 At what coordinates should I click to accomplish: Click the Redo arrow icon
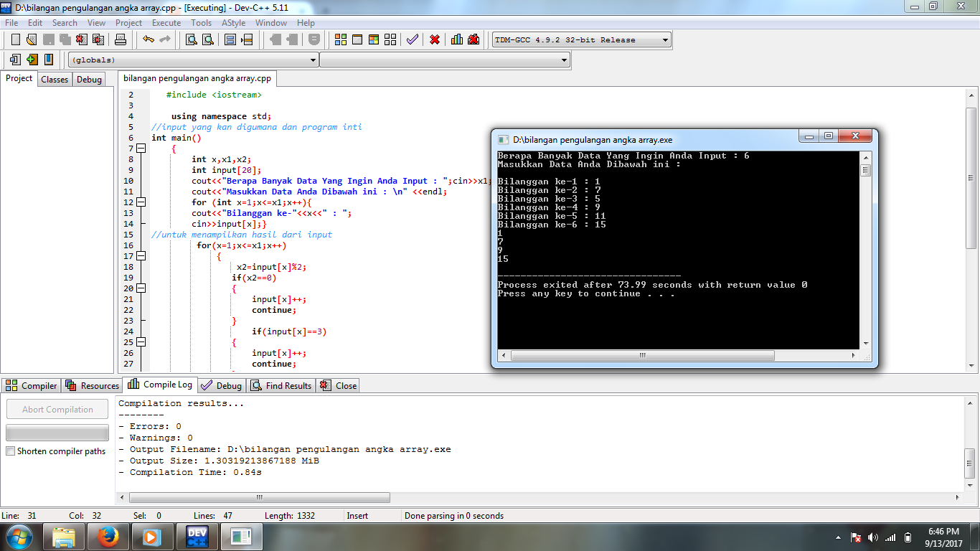(164, 39)
